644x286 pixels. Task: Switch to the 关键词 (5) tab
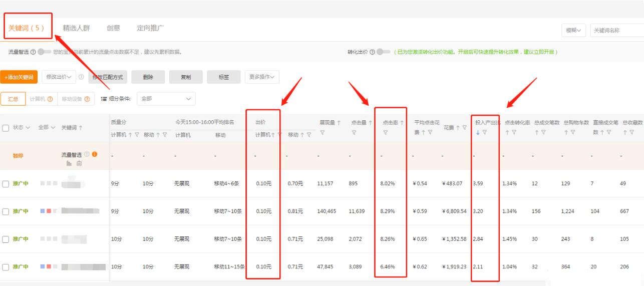[27, 28]
